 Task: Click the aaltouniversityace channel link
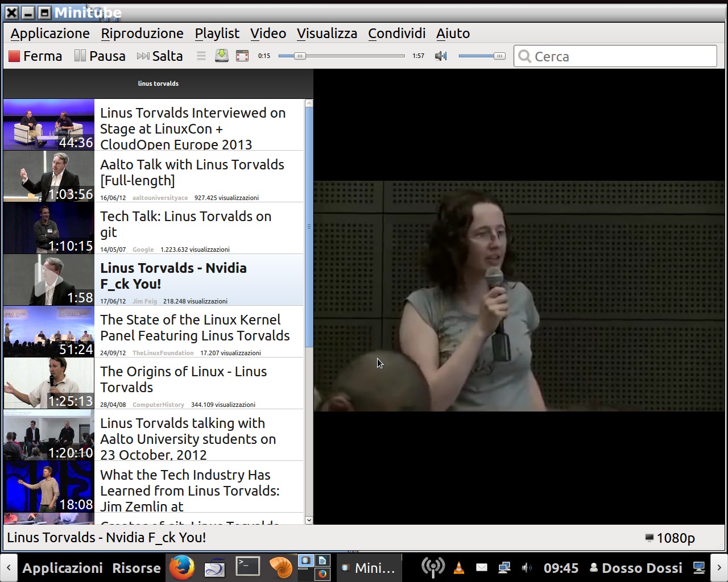coord(160,198)
